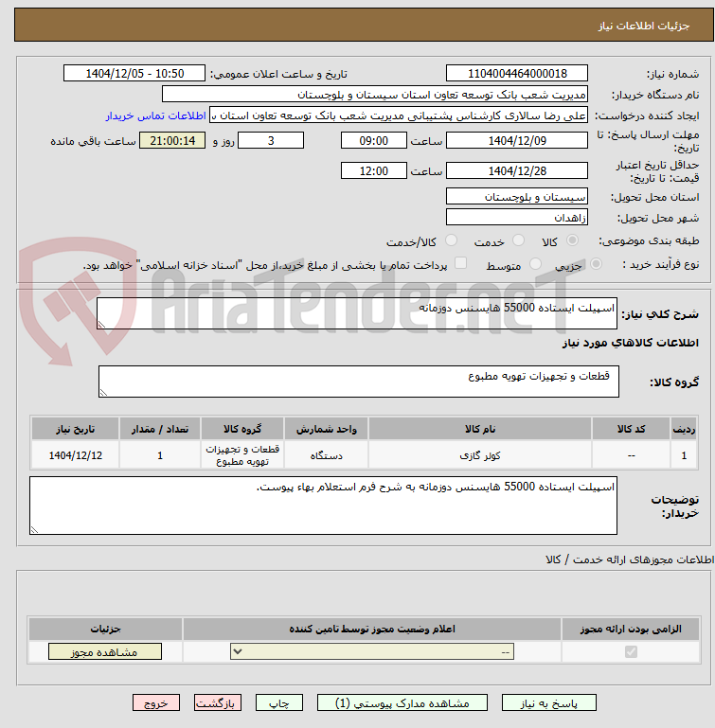Click the جزئیات column header

pos(105,629)
